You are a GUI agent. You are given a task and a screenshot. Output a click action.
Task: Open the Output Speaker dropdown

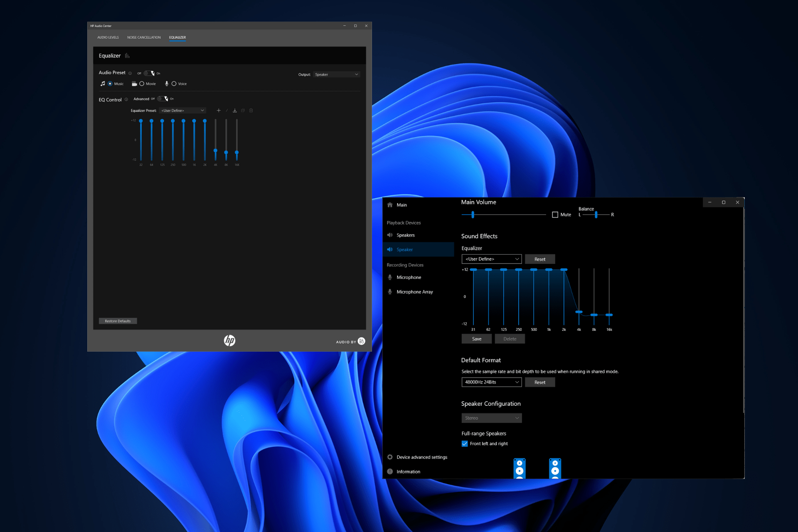(x=336, y=74)
